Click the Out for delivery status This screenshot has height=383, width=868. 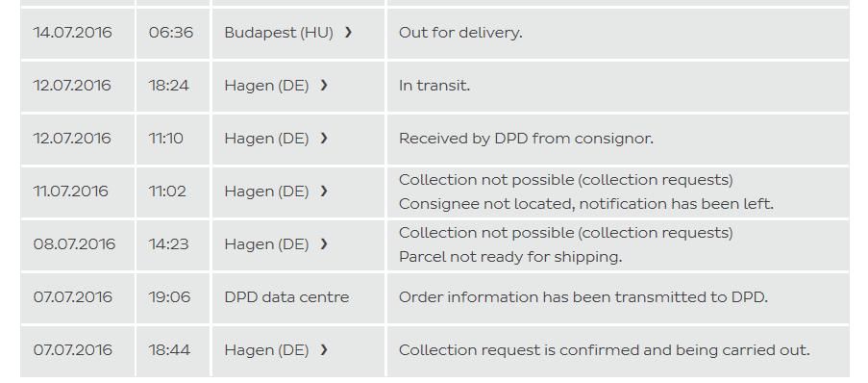(460, 33)
